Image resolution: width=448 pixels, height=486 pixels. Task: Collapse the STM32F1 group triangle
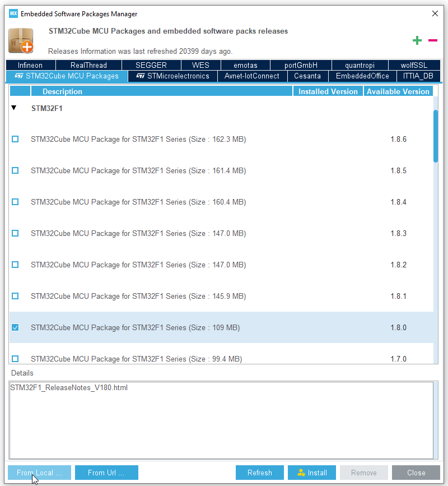[13, 108]
